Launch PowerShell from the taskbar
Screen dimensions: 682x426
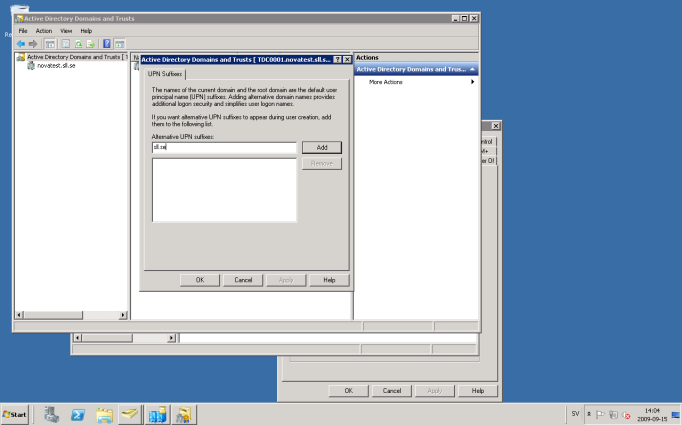78,415
